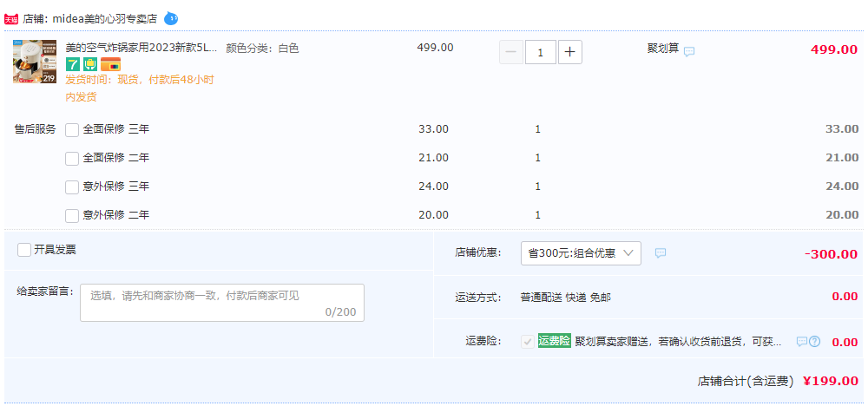The image size is (868, 406).
Task: Click the 聚划算卖家赠送 insurance description text
Action: click(678, 341)
